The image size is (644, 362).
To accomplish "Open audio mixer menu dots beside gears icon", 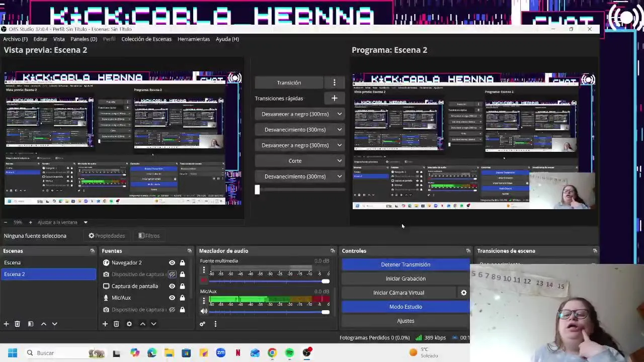I will pyautogui.click(x=215, y=324).
